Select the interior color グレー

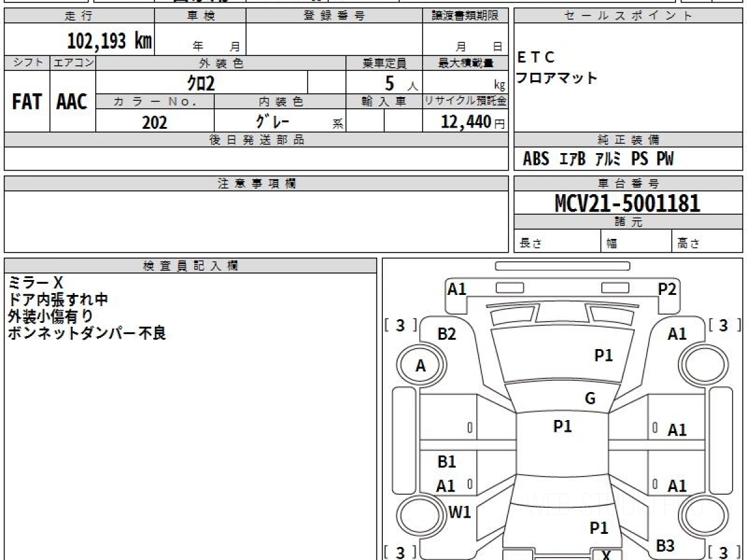pyautogui.click(x=273, y=121)
